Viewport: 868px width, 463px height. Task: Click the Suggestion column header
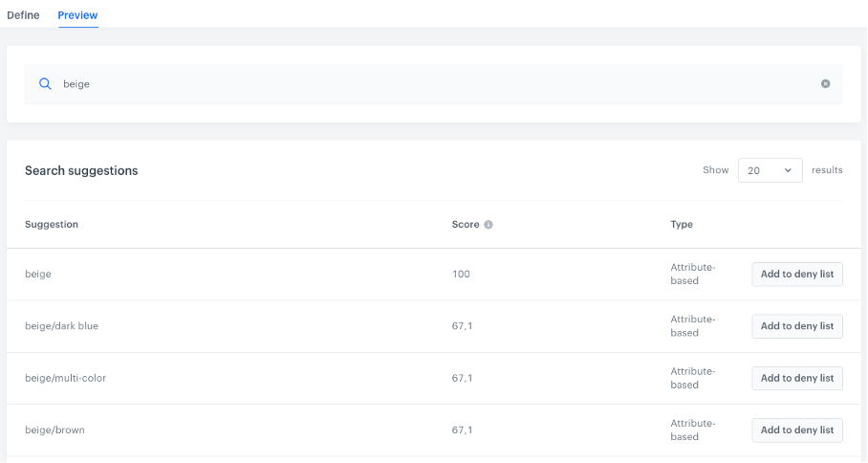click(x=52, y=225)
